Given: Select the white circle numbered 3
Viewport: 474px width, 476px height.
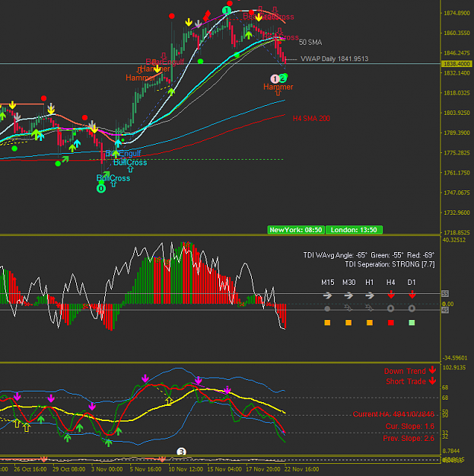Looking at the screenshot, I should tap(181, 452).
